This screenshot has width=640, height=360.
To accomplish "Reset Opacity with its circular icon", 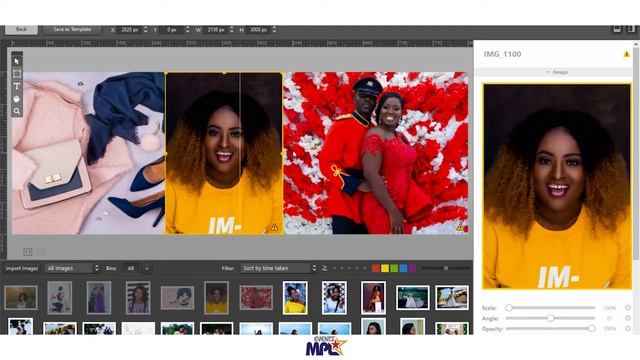I will (x=628, y=329).
